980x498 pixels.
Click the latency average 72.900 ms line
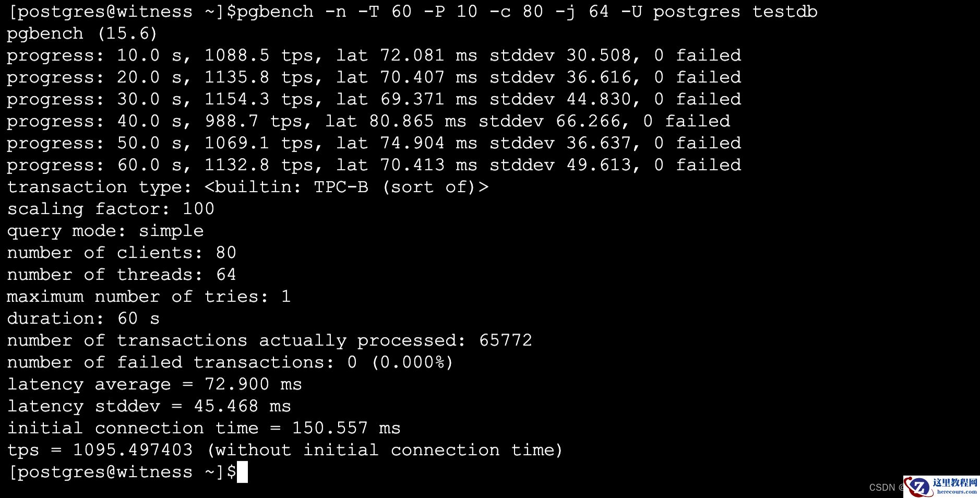[154, 385]
